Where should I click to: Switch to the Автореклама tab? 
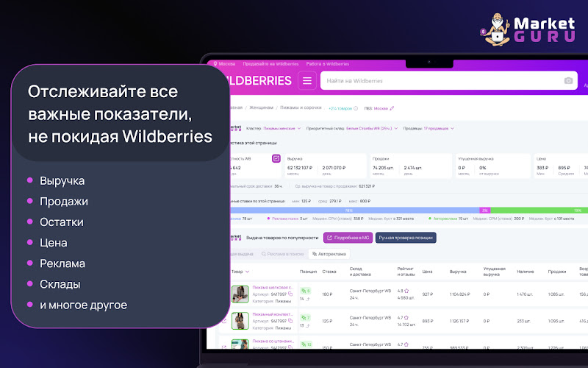(329, 254)
